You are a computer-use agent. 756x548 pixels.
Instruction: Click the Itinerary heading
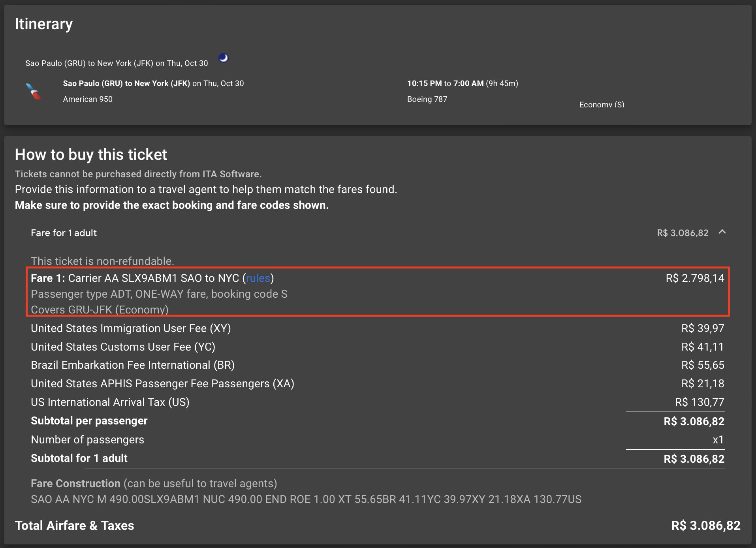(44, 24)
